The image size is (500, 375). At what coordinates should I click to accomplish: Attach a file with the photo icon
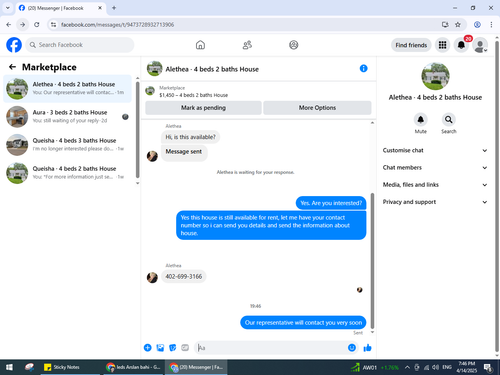click(x=160, y=348)
